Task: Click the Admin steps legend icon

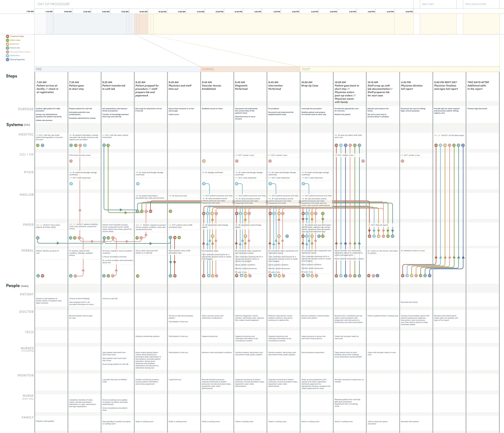Action: [x=7, y=40]
